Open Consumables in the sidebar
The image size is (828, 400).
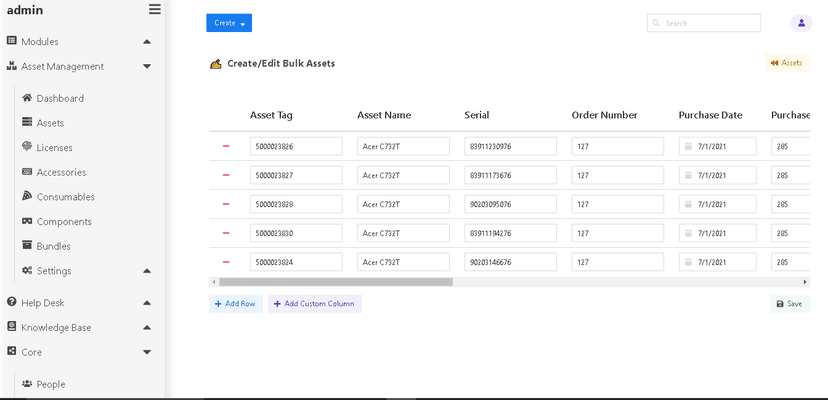[x=58, y=197]
